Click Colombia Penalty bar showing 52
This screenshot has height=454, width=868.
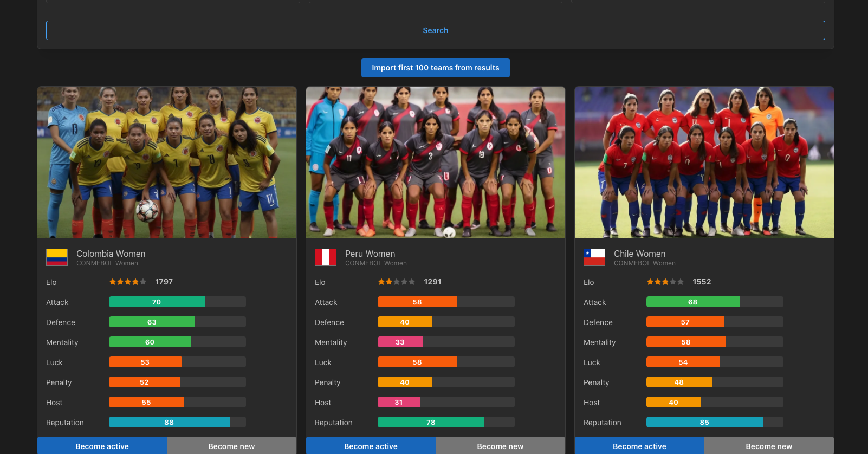pos(177,382)
